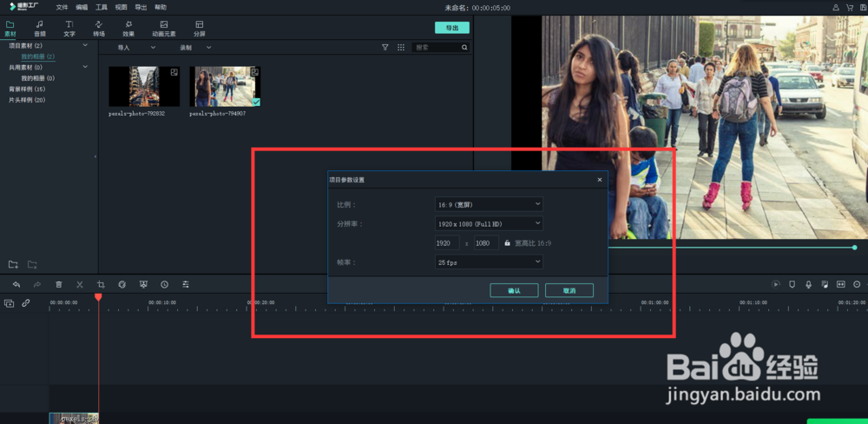Open the 效果 effects tab
This screenshot has width=868, height=424.
pyautogui.click(x=128, y=29)
